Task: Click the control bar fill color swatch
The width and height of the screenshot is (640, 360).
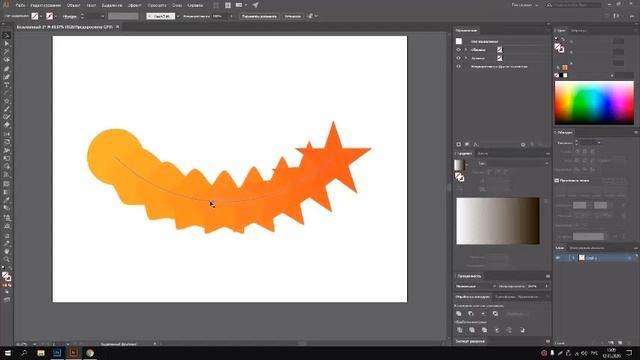Action: pyautogui.click(x=35, y=16)
